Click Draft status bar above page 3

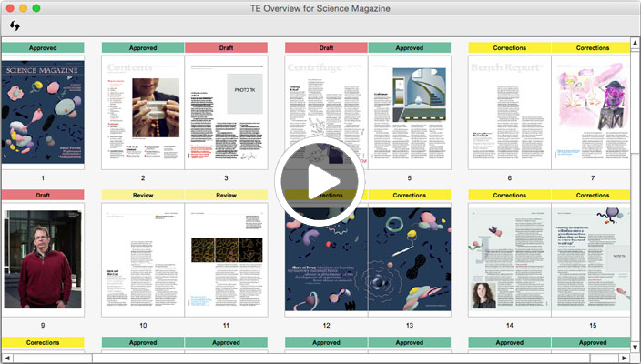(x=226, y=48)
